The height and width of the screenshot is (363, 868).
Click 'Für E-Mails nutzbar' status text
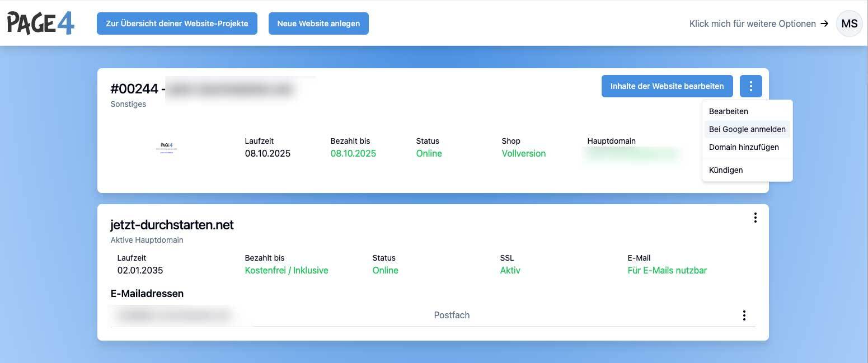[x=667, y=271]
